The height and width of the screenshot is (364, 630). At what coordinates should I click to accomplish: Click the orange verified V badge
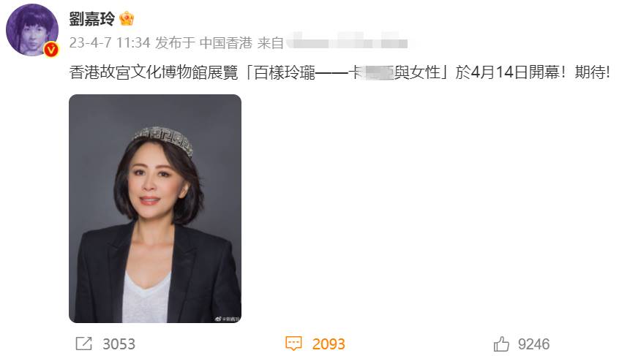click(51, 50)
